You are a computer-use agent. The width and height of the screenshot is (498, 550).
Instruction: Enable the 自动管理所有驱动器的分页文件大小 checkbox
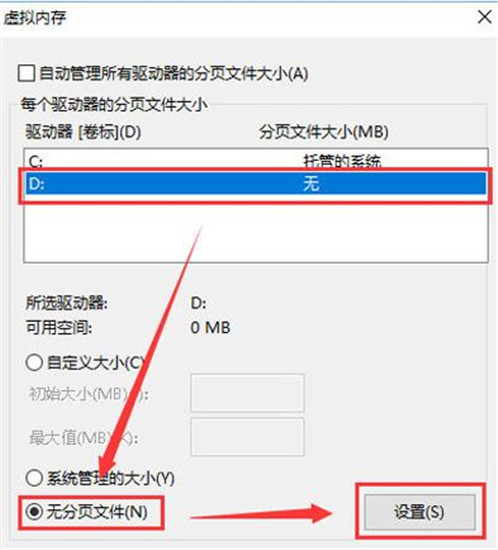(x=27, y=74)
